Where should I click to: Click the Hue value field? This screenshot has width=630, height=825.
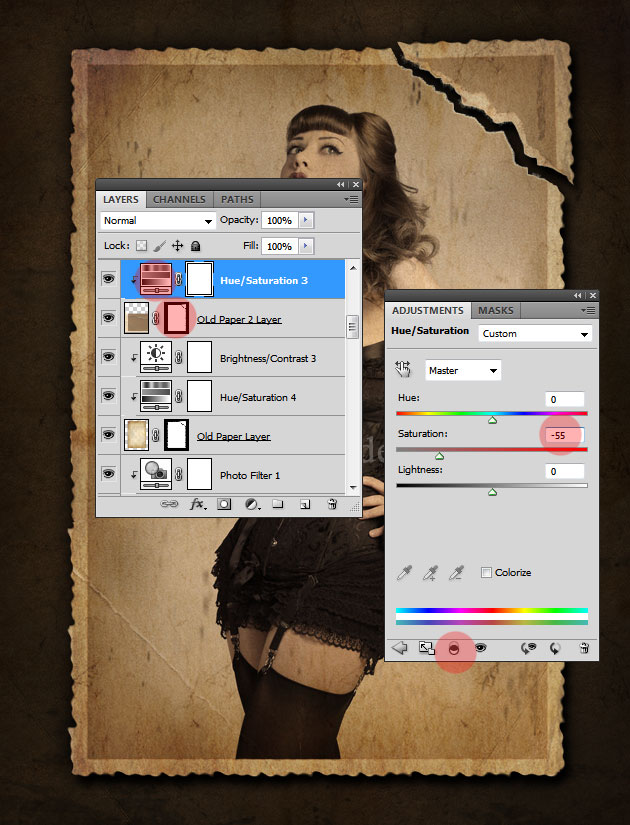[565, 399]
